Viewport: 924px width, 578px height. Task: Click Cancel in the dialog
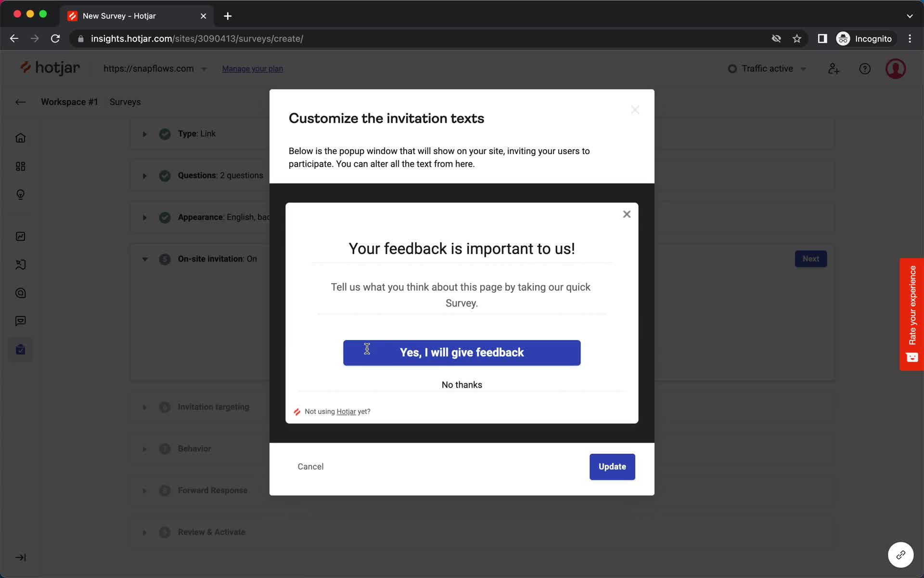pyautogui.click(x=310, y=467)
